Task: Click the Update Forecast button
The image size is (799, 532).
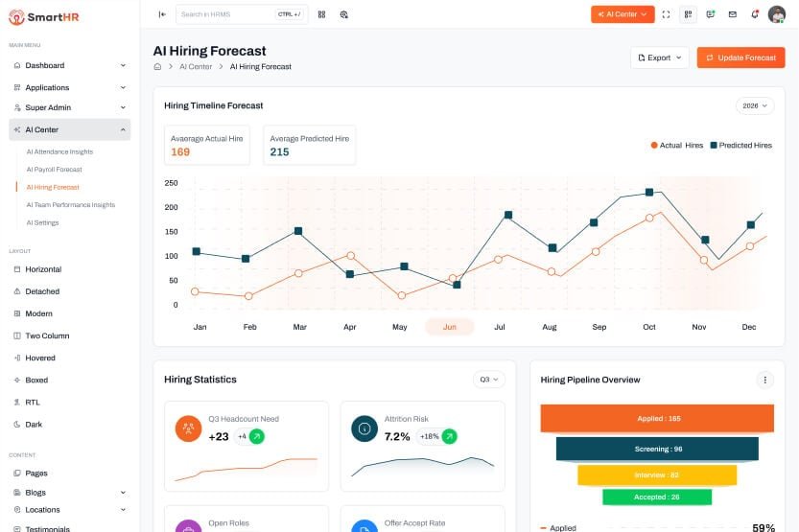Action: pos(740,58)
